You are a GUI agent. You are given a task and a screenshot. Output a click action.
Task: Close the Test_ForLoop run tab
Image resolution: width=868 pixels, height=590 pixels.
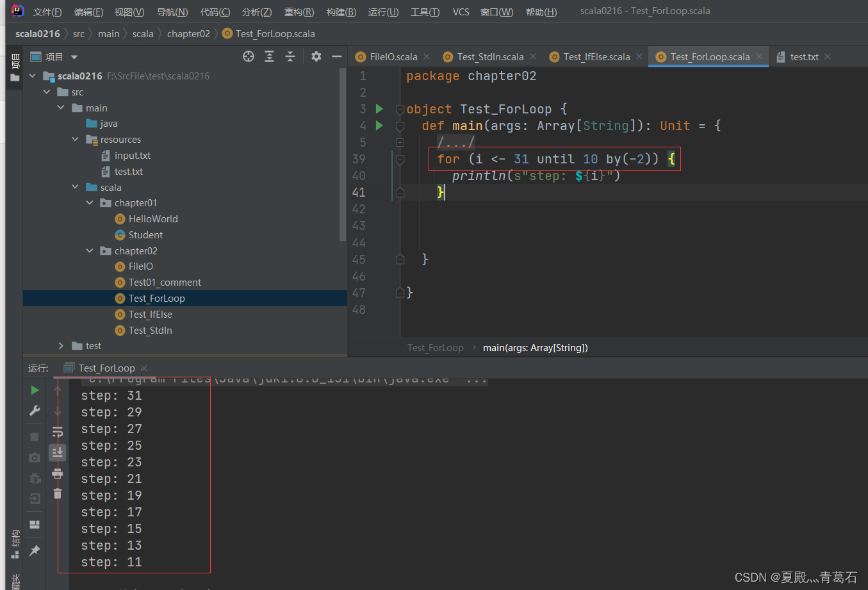[x=143, y=368]
